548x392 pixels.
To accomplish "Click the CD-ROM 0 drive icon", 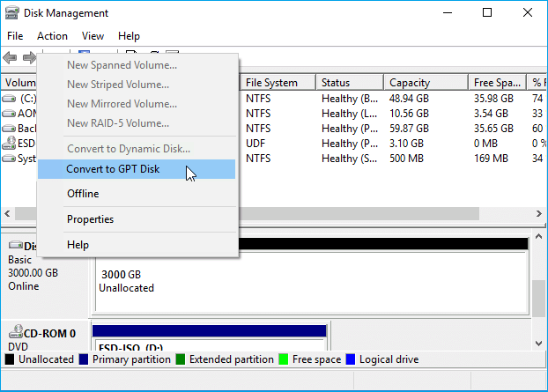I will pyautogui.click(x=16, y=334).
